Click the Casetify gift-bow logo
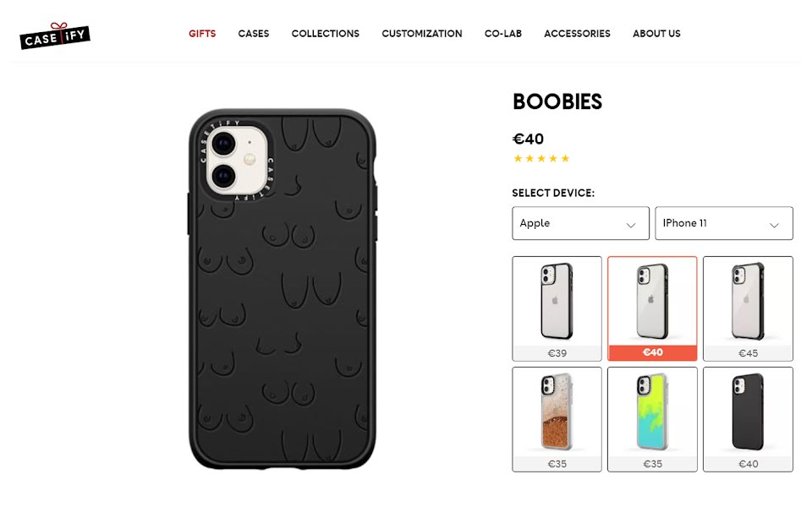812x529 pixels. click(x=55, y=35)
